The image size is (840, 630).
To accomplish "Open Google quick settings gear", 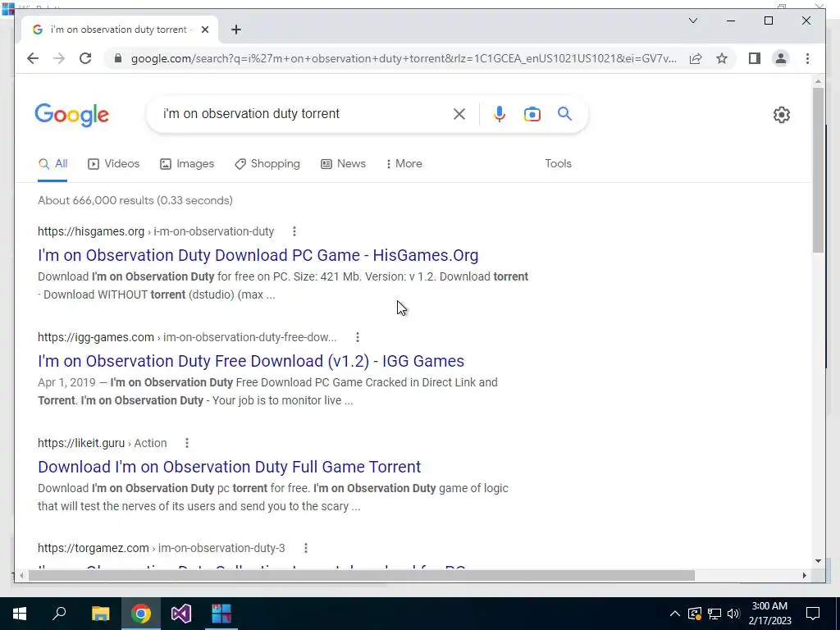I will coord(781,115).
